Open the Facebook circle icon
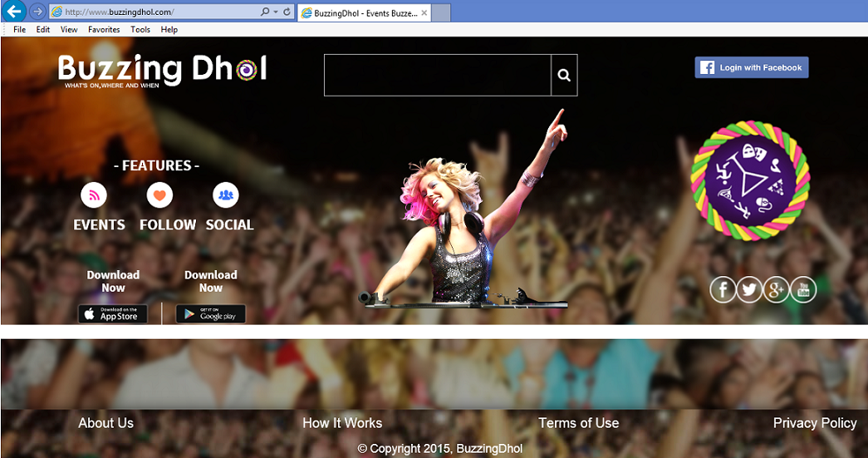The width and height of the screenshot is (868, 458). pyautogui.click(x=723, y=289)
